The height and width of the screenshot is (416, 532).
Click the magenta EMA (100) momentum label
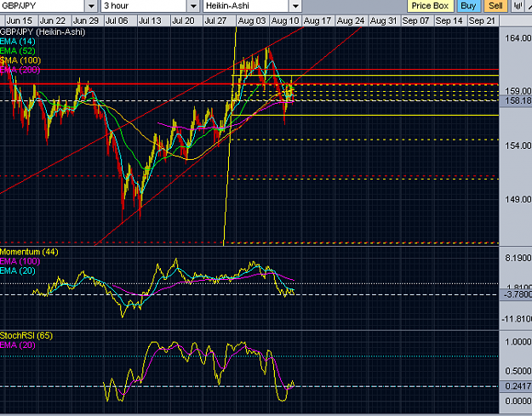(x=20, y=261)
